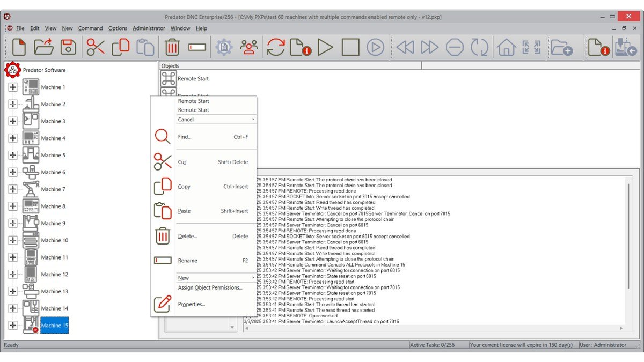Click the Paste clipboard icon in the toolbar
The image size is (644, 362).
point(145,47)
